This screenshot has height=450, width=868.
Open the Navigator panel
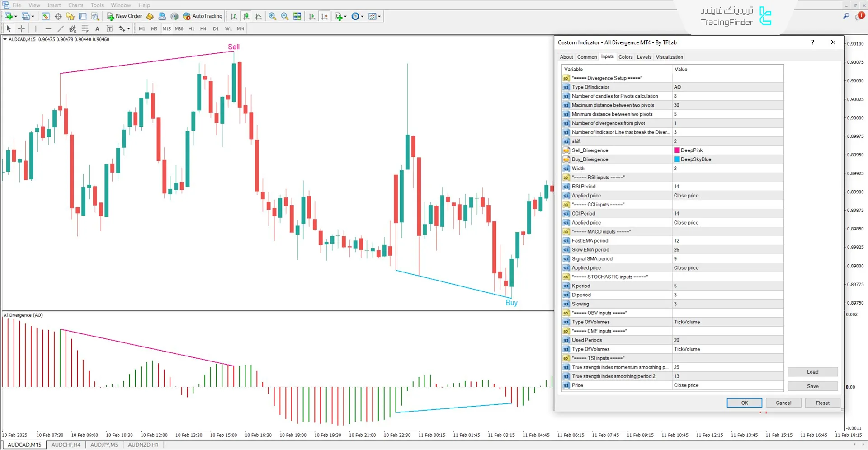coord(70,16)
